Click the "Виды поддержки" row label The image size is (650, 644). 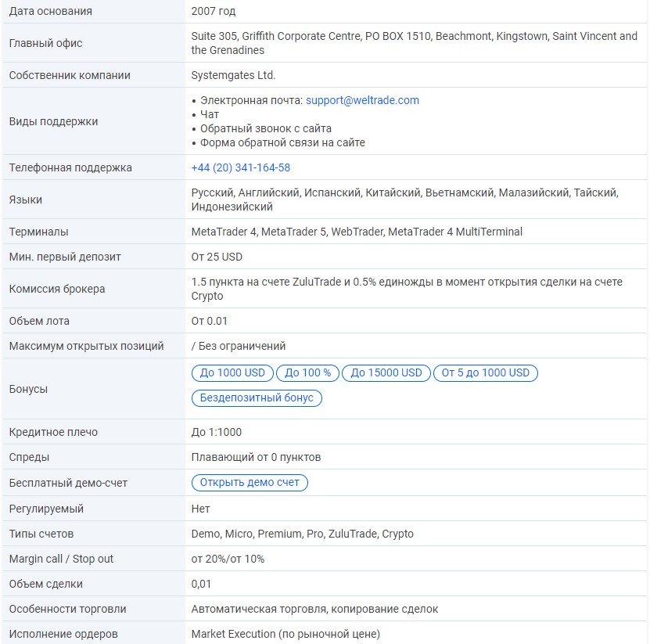[x=53, y=121]
